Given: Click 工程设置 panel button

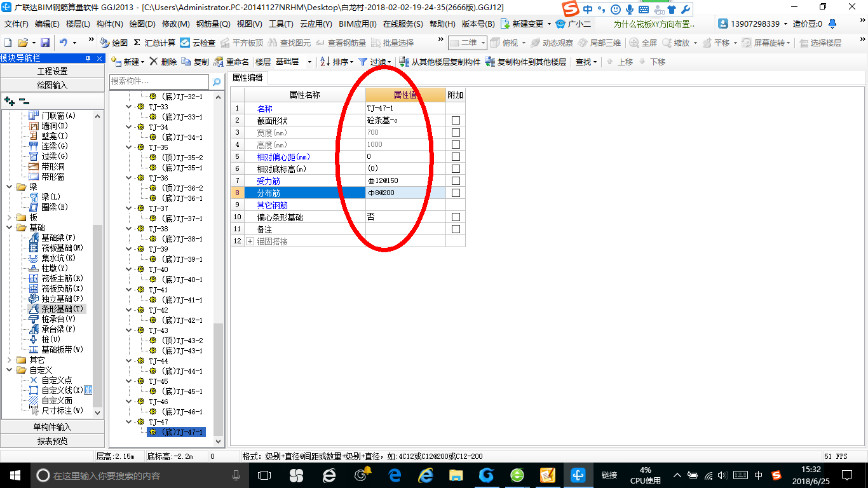Looking at the screenshot, I should [x=52, y=71].
